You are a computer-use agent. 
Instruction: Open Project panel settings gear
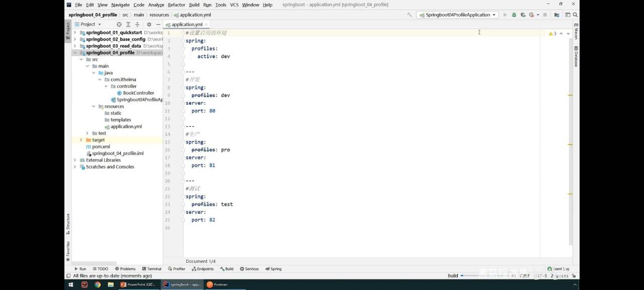[x=149, y=24]
